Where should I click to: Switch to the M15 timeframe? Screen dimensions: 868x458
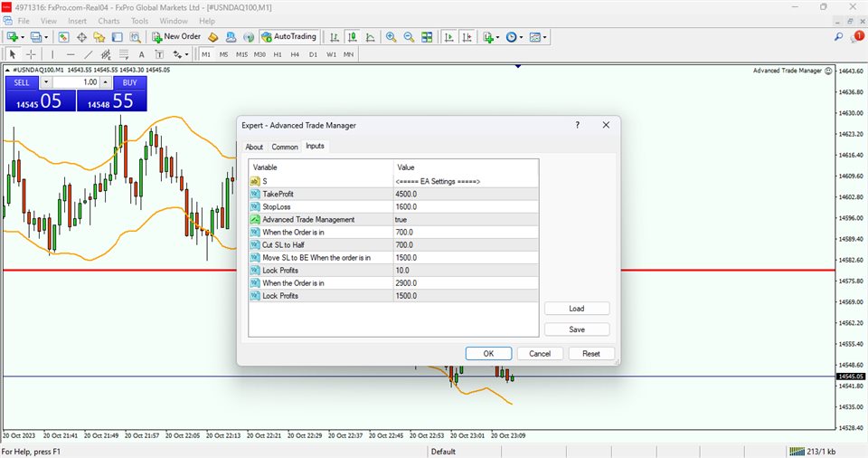point(241,54)
